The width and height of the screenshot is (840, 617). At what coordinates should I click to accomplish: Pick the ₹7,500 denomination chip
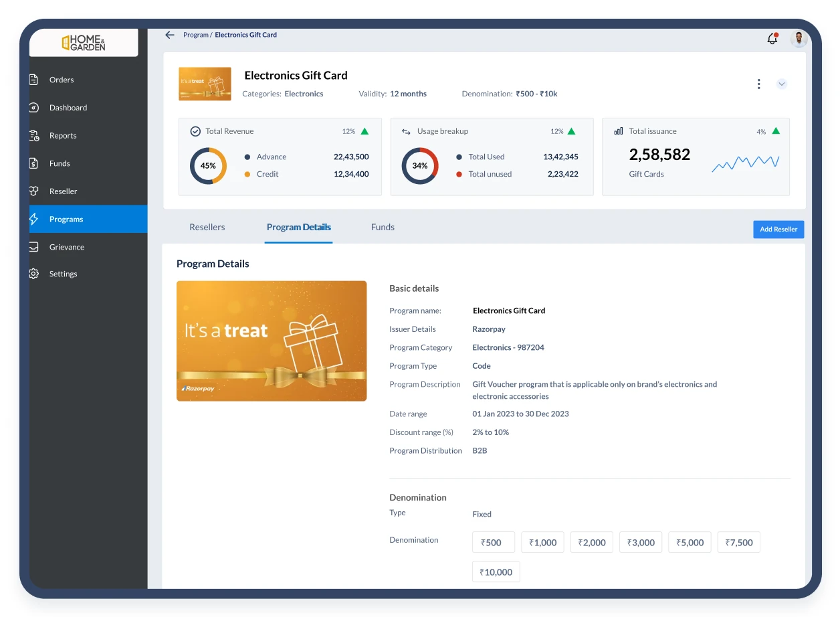pos(739,542)
